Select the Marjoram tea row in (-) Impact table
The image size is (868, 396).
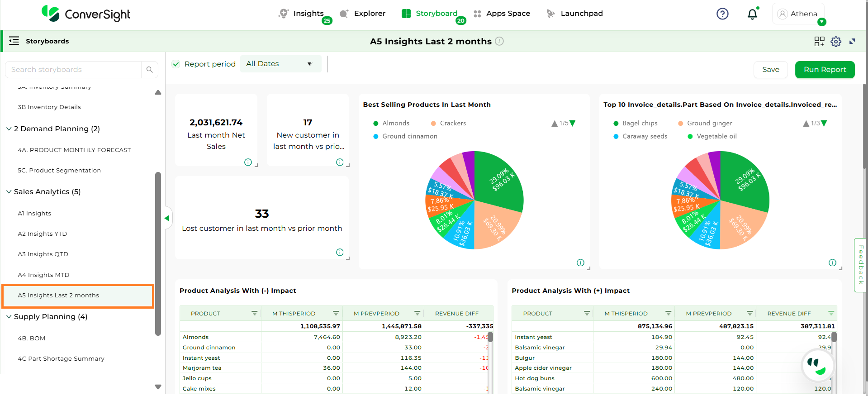pos(334,368)
